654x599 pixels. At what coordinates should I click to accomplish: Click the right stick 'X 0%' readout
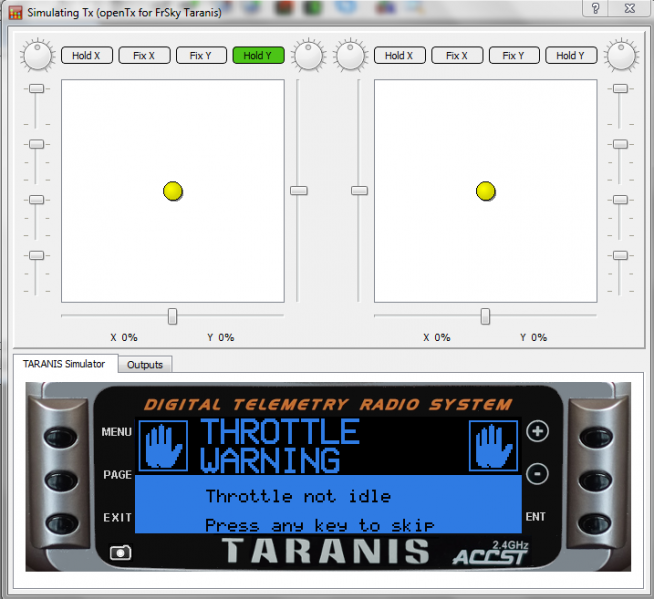pyautogui.click(x=437, y=337)
